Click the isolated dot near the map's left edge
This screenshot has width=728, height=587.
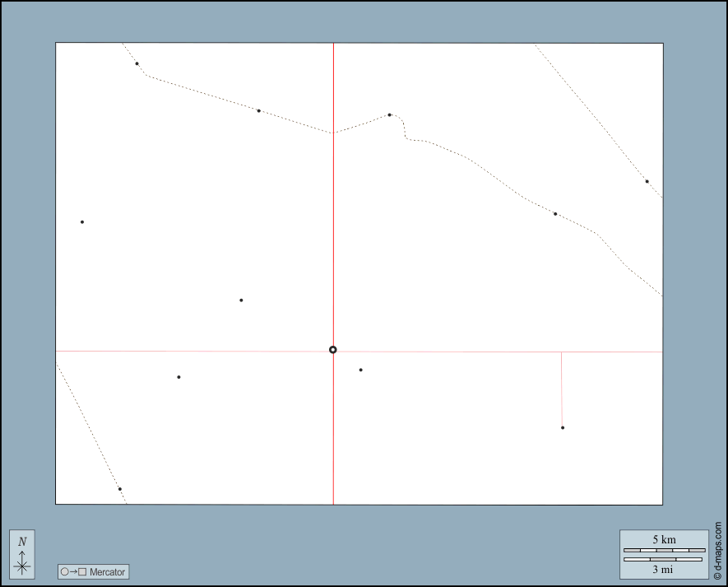click(82, 221)
